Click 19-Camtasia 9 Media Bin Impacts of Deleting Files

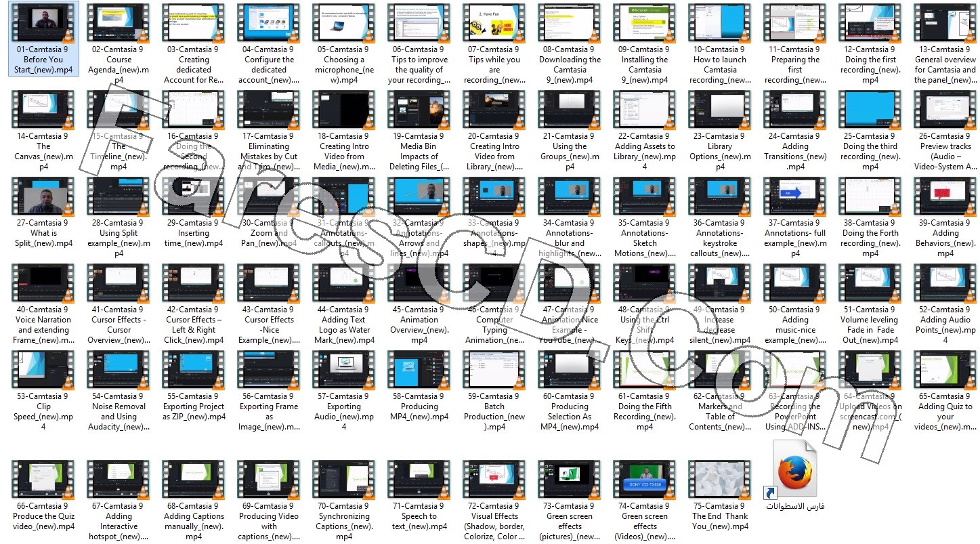click(419, 130)
